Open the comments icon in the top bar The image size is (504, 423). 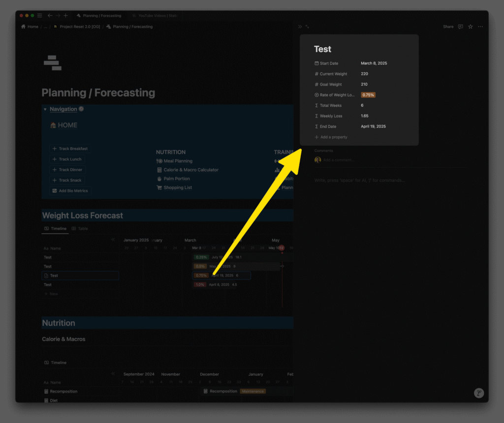(460, 27)
